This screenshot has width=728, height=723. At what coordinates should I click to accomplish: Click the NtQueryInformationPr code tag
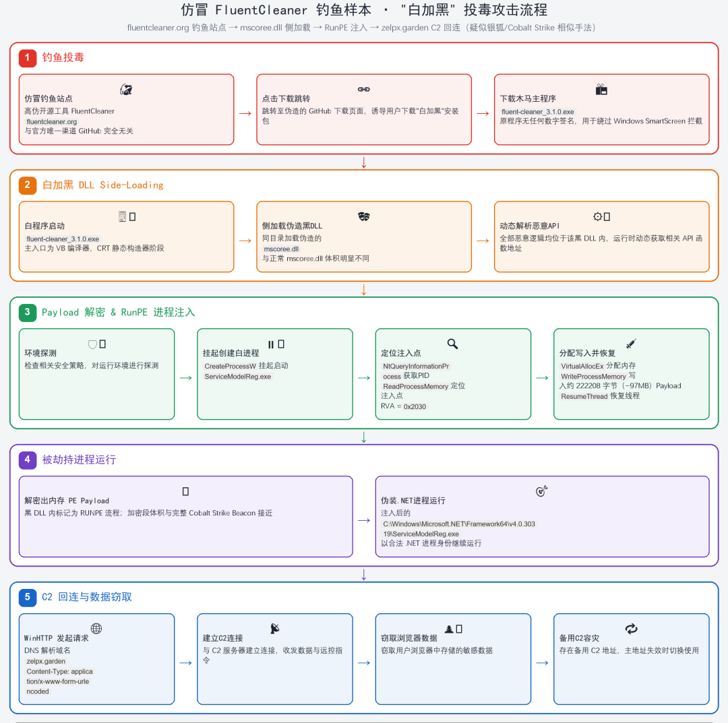coord(416,366)
